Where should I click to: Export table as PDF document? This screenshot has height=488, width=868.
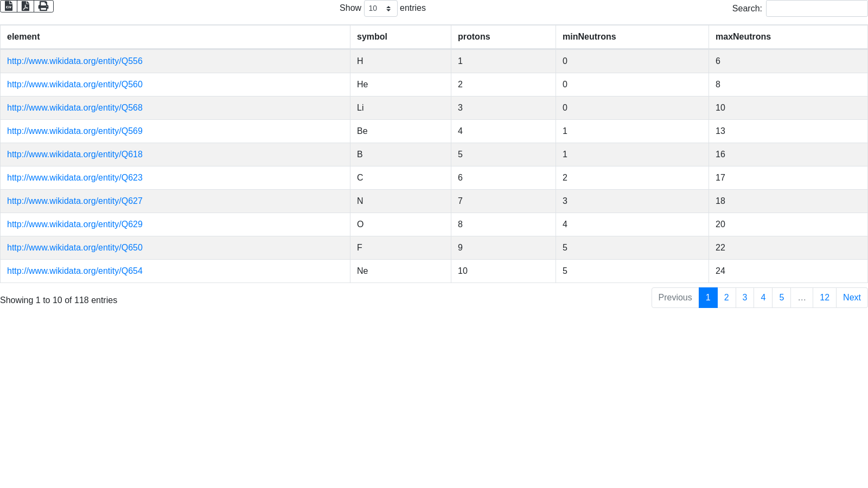click(x=25, y=6)
